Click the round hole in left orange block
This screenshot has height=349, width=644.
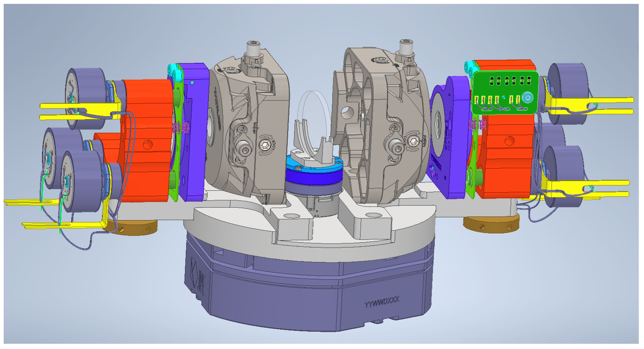click(148, 144)
